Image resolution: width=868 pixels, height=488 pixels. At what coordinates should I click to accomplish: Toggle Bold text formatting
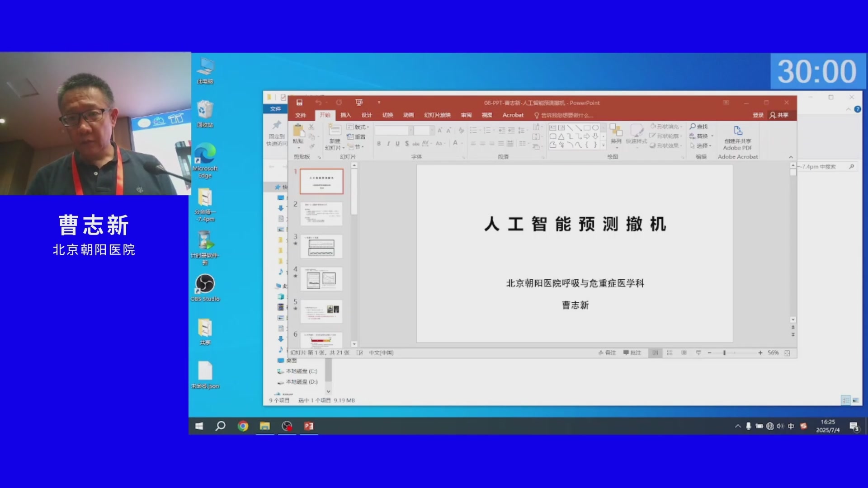[379, 144]
